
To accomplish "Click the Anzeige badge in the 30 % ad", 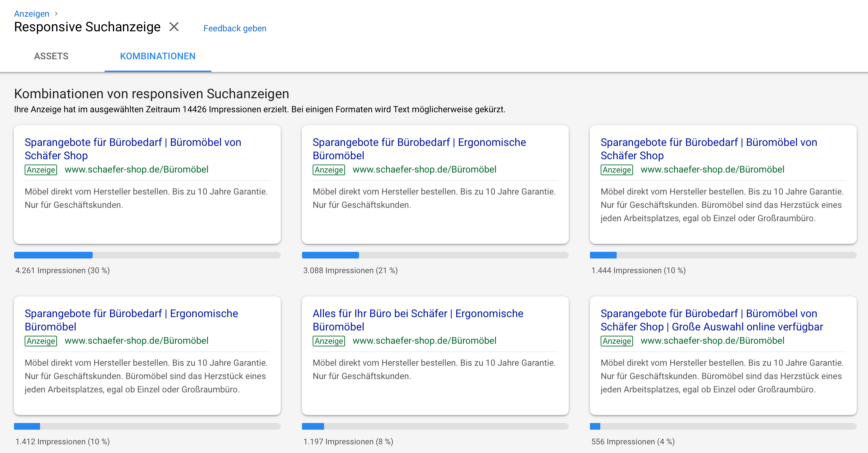I will click(x=41, y=170).
